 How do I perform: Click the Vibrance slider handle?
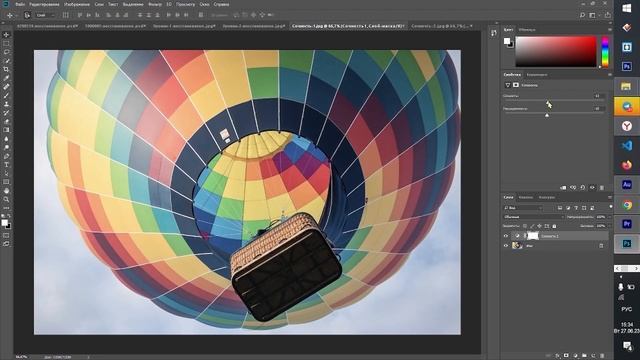coord(547,102)
